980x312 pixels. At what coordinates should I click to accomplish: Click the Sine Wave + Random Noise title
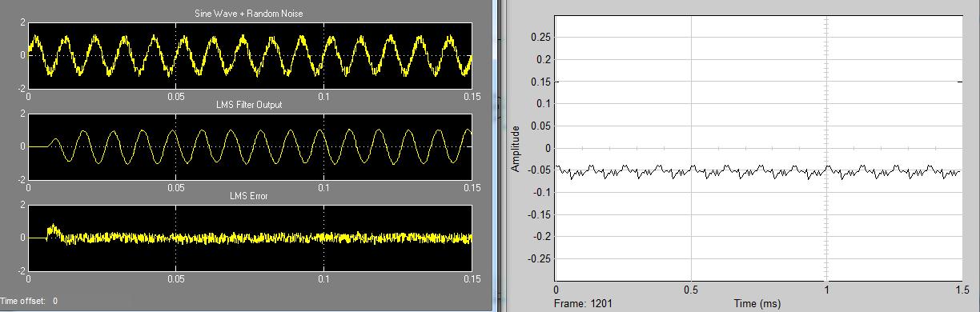point(249,14)
